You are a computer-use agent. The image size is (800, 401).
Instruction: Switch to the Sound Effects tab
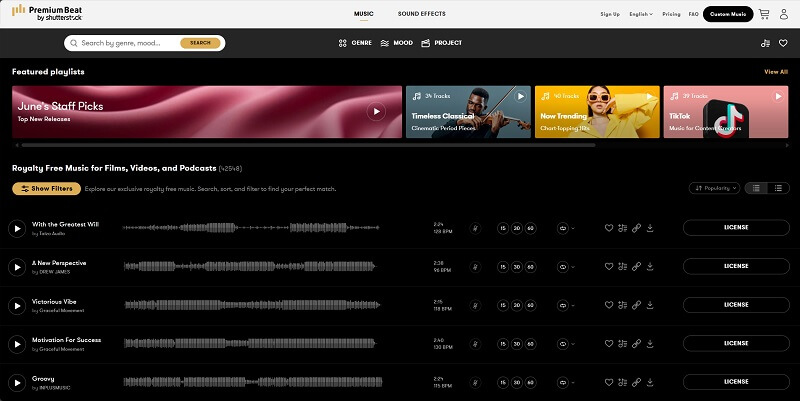pyautogui.click(x=421, y=14)
